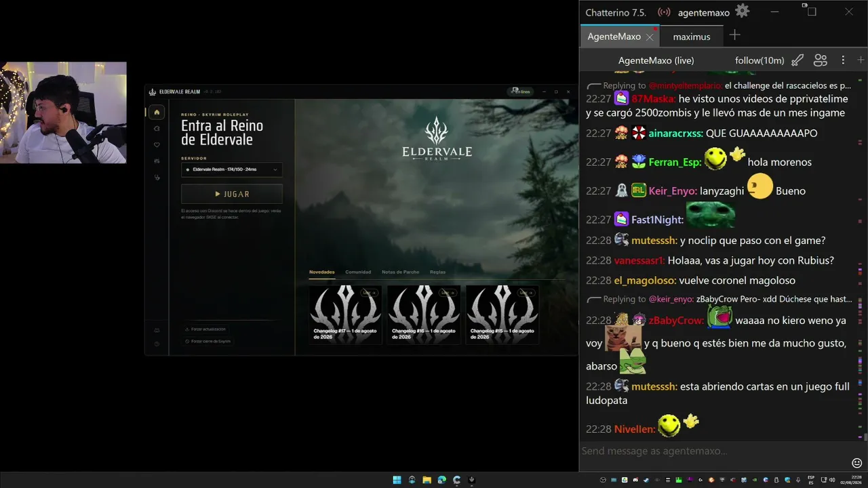Open the three-dot split menu in Chatterino
Image resolution: width=868 pixels, height=488 pixels.
[843, 60]
